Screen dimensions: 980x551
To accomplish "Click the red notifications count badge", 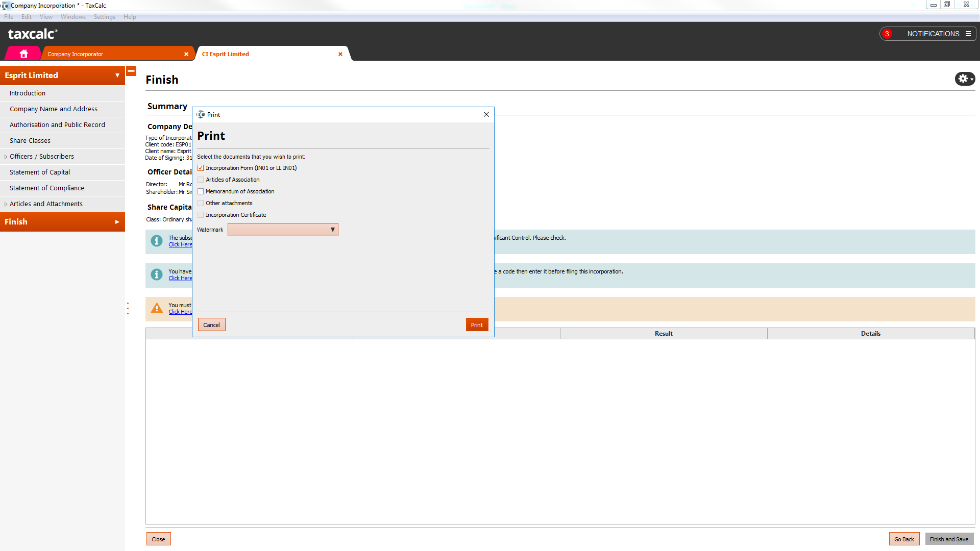I will tap(887, 34).
